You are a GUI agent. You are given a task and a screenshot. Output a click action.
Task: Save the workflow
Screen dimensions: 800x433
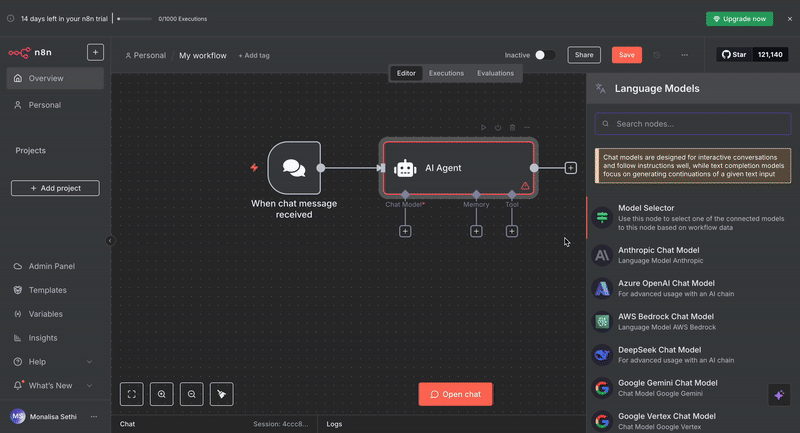pyautogui.click(x=627, y=55)
